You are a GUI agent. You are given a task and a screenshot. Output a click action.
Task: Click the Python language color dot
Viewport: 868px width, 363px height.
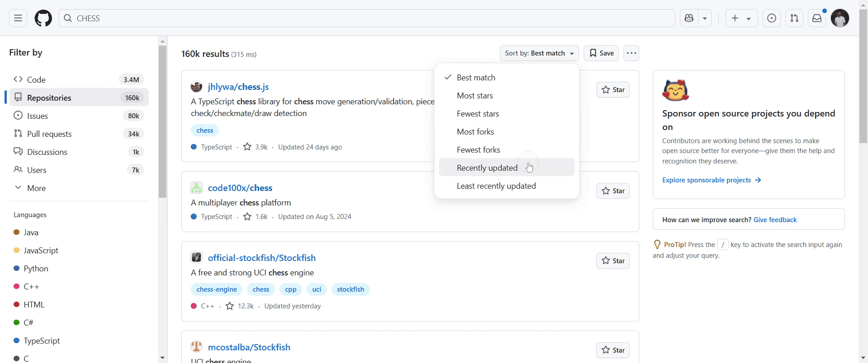tap(17, 268)
